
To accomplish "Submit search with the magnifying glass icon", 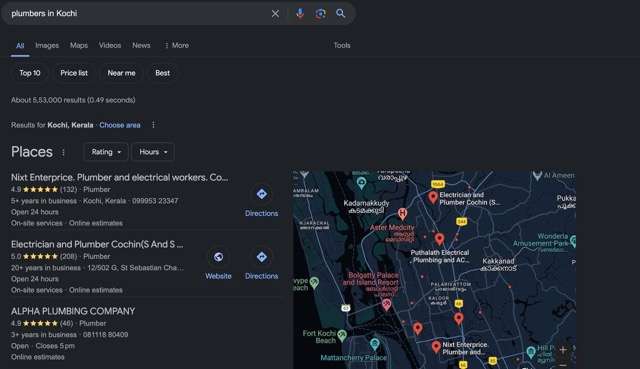I will coord(341,13).
